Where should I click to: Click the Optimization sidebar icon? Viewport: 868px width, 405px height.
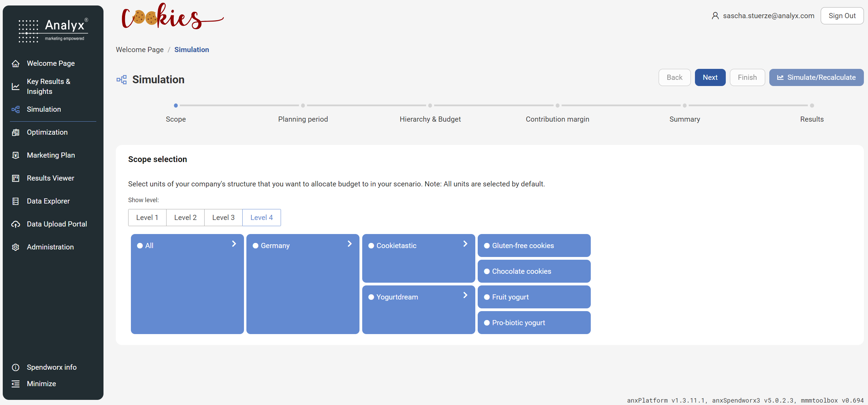click(15, 132)
